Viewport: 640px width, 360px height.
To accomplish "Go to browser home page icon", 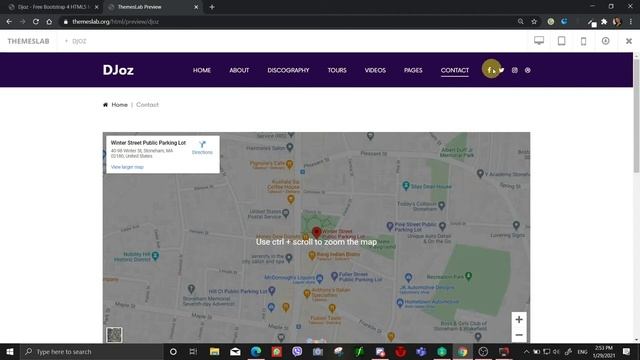I will pyautogui.click(x=49, y=22).
